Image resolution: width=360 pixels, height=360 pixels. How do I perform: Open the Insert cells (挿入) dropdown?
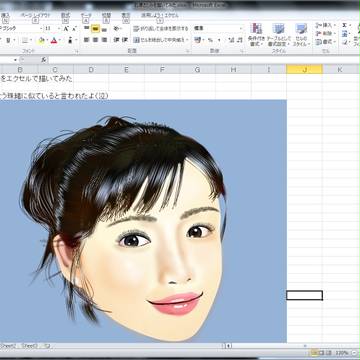coord(325,25)
